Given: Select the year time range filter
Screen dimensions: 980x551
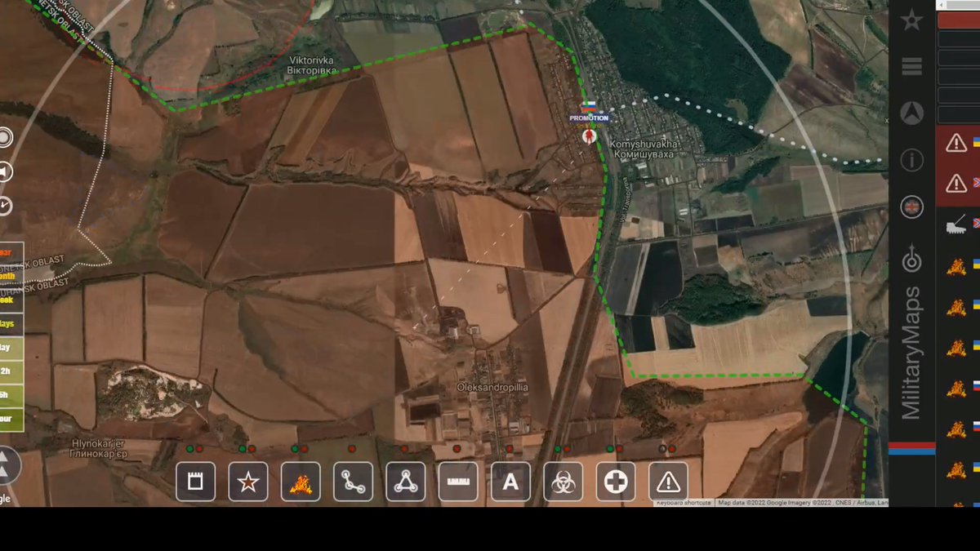Looking at the screenshot, I should [x=11, y=254].
